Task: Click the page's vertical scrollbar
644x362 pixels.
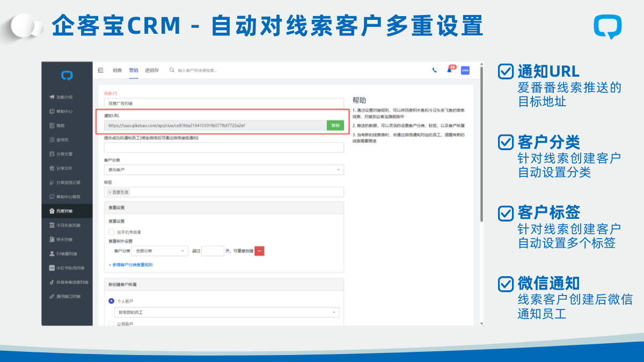Action: point(481,145)
